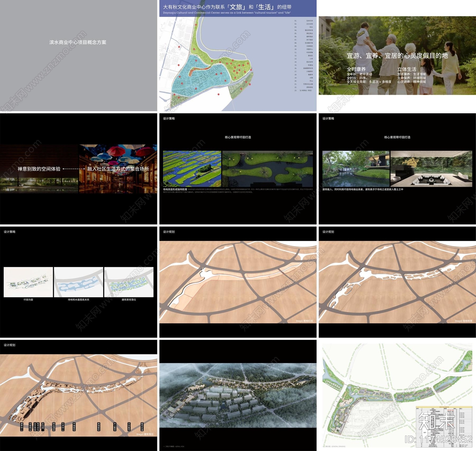476x451 pixels.
Task: Click the Step3 建筑落位 label
Action: [x=145, y=434]
